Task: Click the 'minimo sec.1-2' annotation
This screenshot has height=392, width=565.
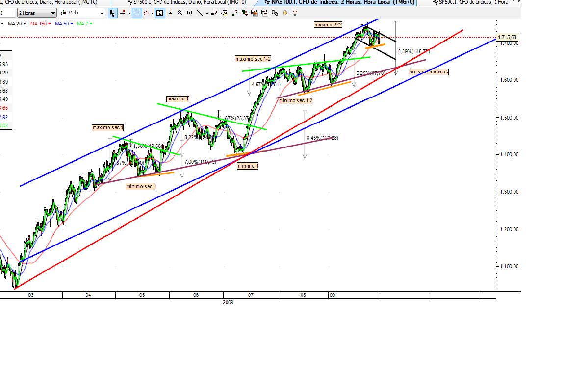Action: coord(296,101)
